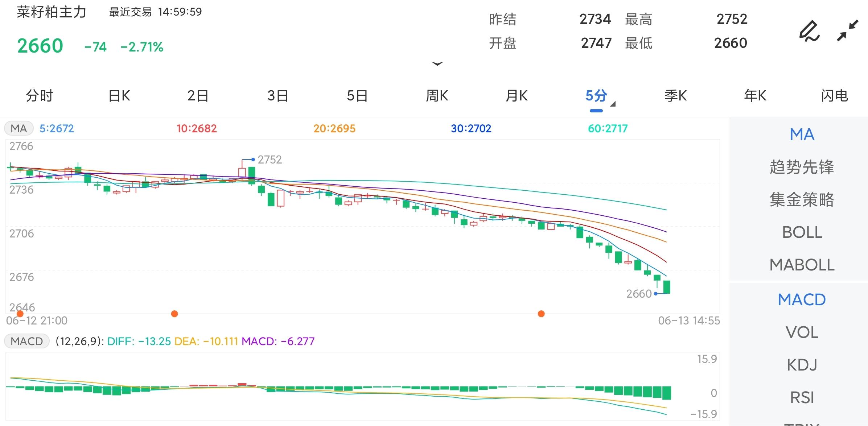Click the 2752 high price marker

pyautogui.click(x=270, y=160)
